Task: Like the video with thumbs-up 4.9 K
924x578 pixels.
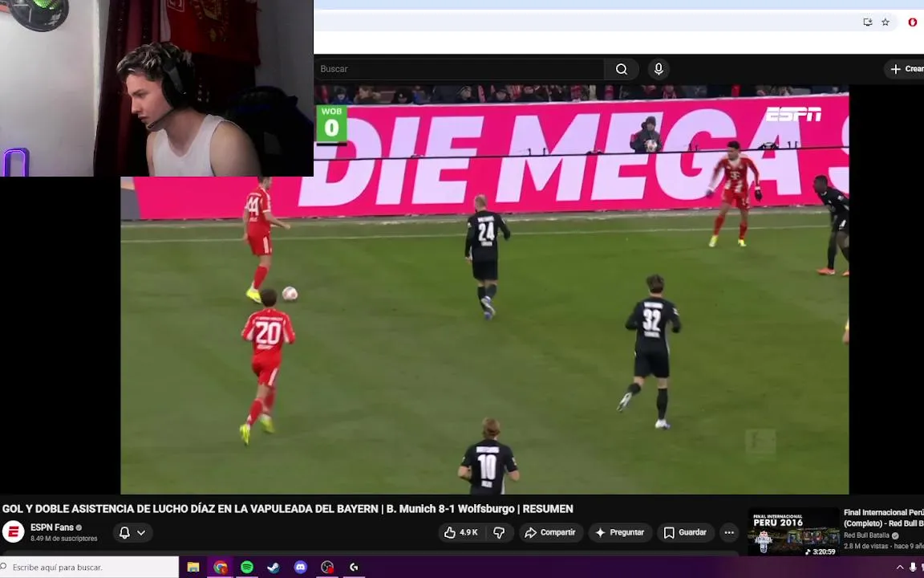Action: pyautogui.click(x=461, y=532)
